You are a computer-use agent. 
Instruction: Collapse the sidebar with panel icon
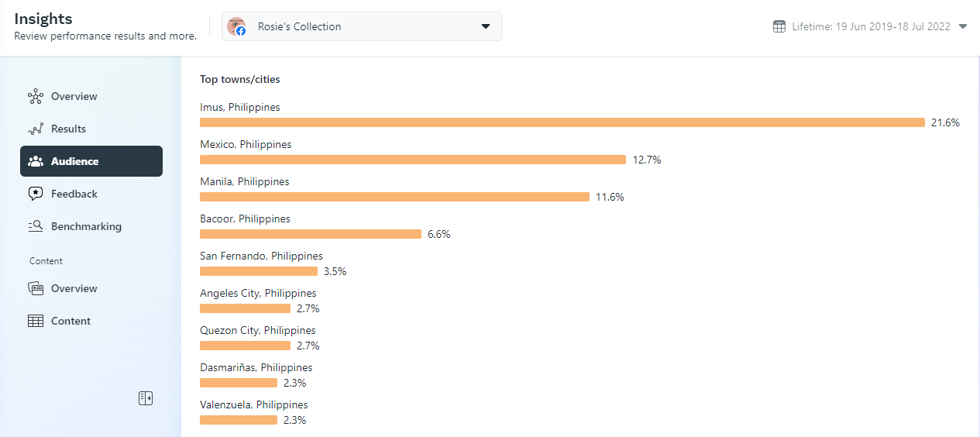click(x=146, y=398)
